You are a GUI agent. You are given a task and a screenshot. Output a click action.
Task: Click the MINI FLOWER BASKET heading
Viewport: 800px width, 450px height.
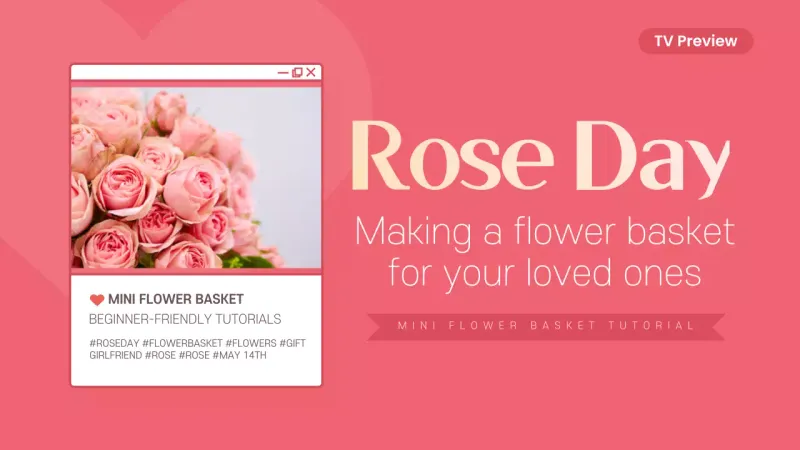pyautogui.click(x=176, y=299)
